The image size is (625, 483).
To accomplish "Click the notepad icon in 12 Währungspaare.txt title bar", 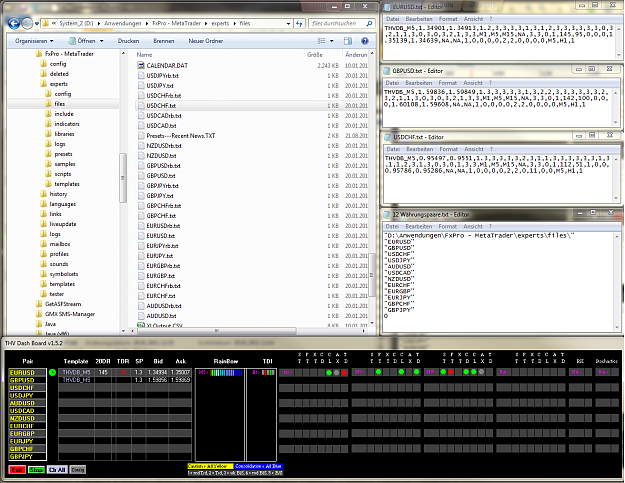I will 386,214.
